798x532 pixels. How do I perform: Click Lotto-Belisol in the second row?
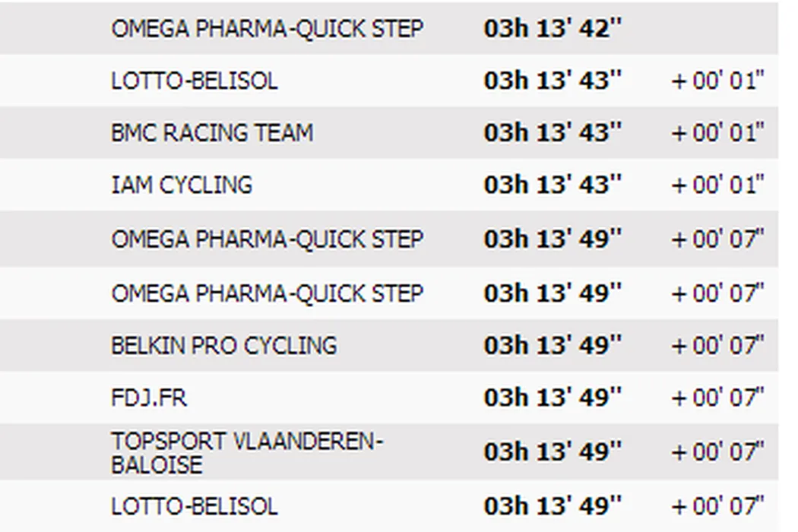click(x=195, y=81)
